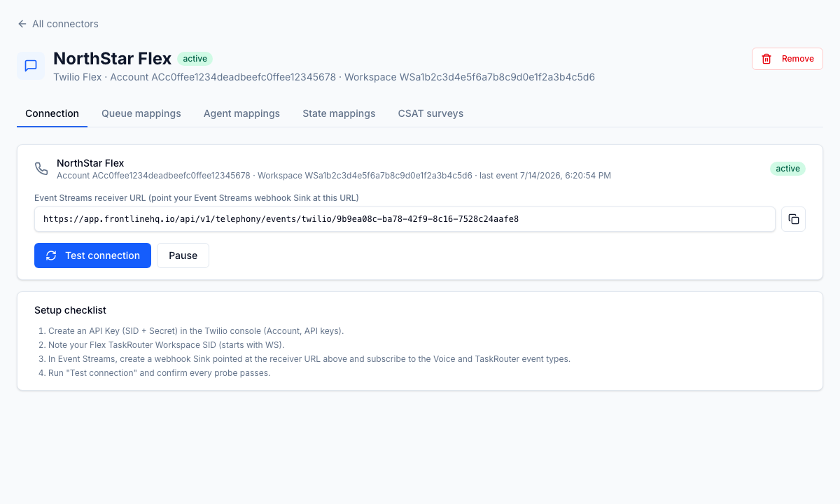The height and width of the screenshot is (504, 840).
Task: Open the State mappings tab
Action: click(x=339, y=113)
